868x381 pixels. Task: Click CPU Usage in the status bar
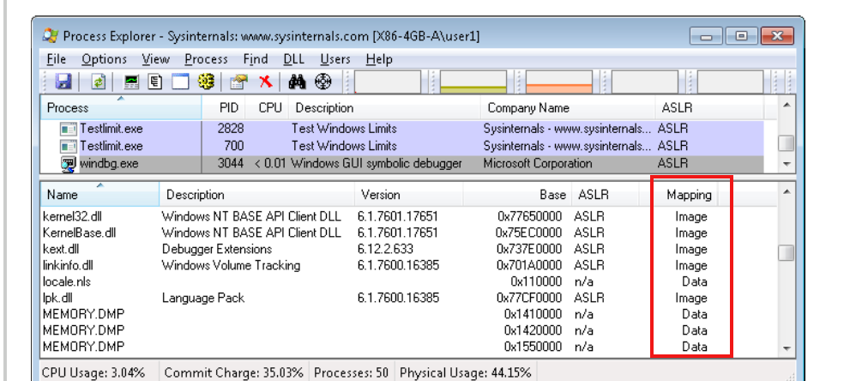[93, 372]
